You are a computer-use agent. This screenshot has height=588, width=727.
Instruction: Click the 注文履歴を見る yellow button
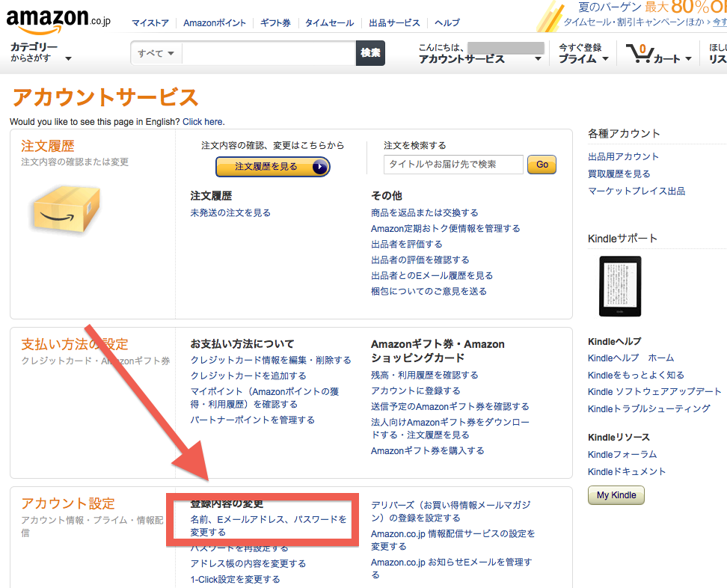[272, 167]
